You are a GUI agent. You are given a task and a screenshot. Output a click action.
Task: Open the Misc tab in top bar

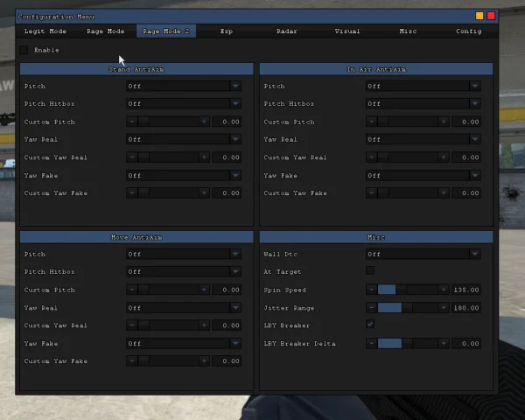tap(408, 31)
